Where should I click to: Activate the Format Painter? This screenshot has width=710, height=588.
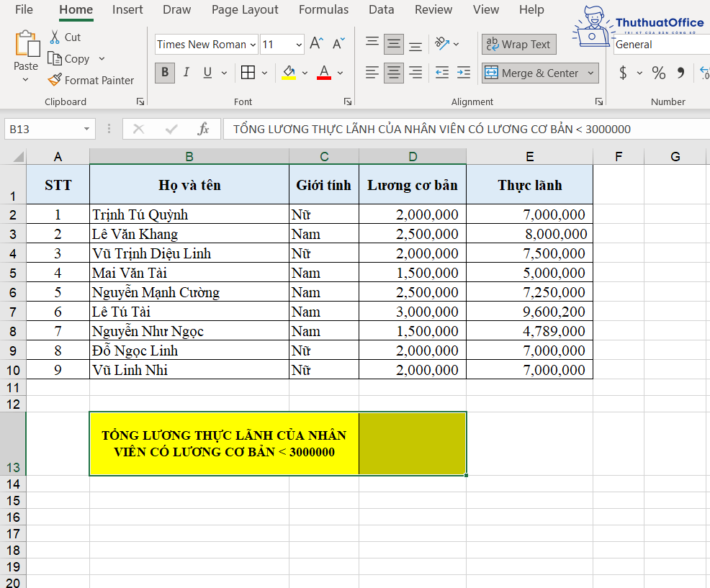point(91,80)
